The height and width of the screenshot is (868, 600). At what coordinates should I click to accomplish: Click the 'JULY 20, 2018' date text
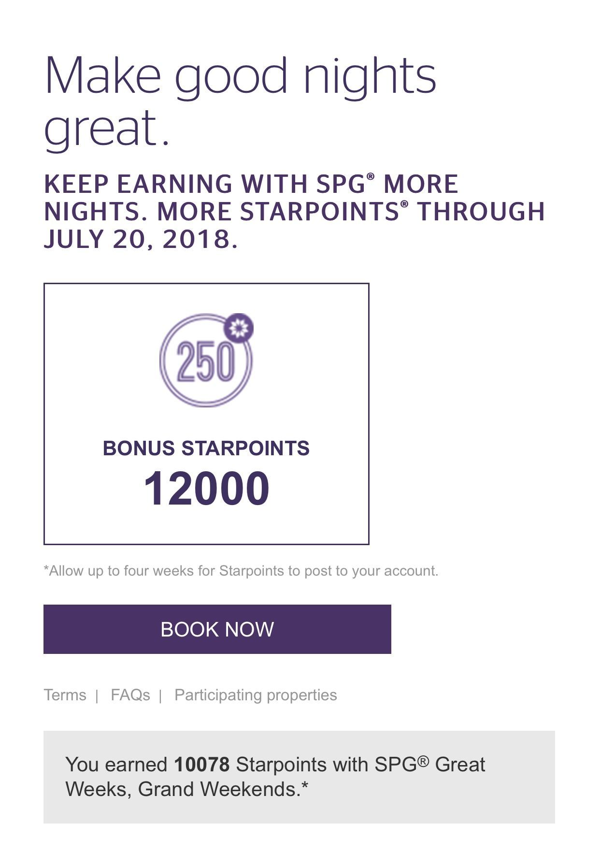click(141, 239)
